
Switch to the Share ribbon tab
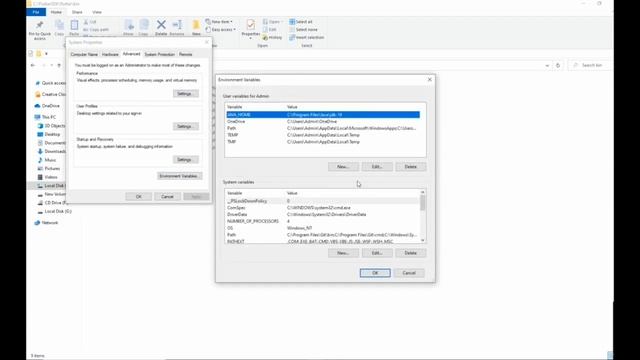pos(77,12)
